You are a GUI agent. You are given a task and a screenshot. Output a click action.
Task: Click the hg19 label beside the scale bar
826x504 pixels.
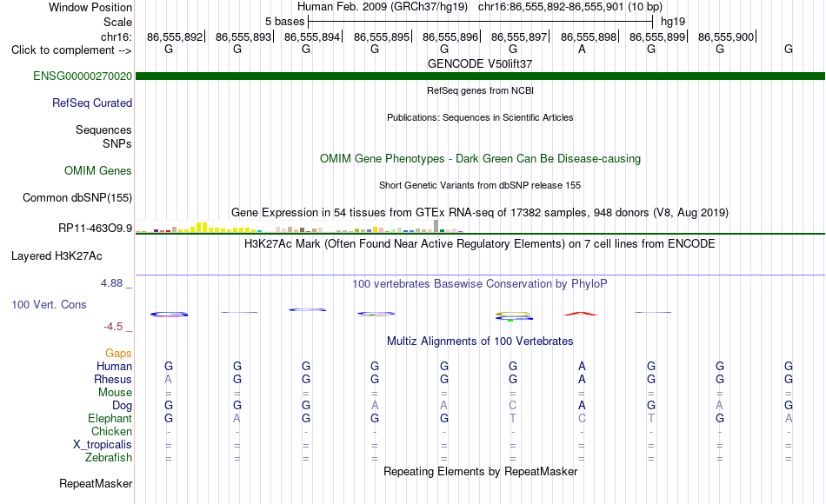tap(673, 22)
